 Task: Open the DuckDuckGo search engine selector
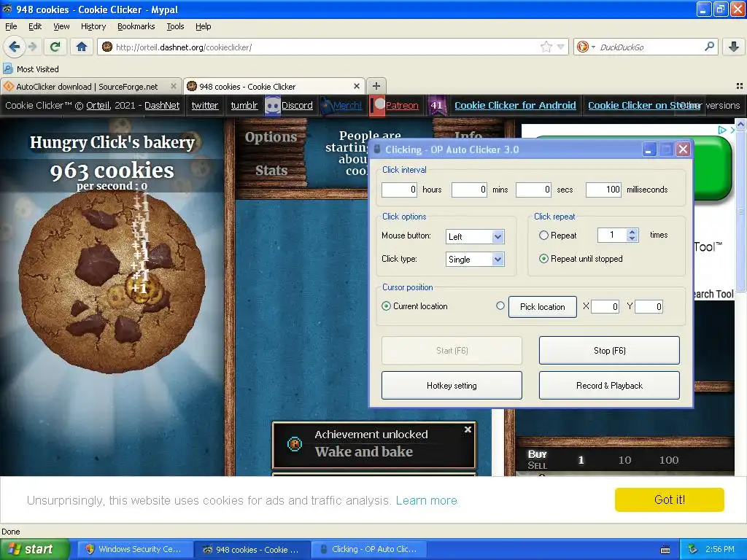[x=586, y=47]
